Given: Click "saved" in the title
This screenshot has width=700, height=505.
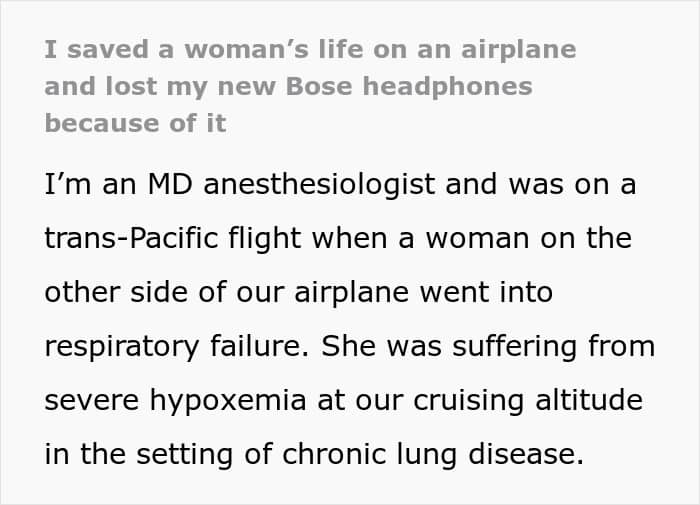Looking at the screenshot, I should coord(94,50).
